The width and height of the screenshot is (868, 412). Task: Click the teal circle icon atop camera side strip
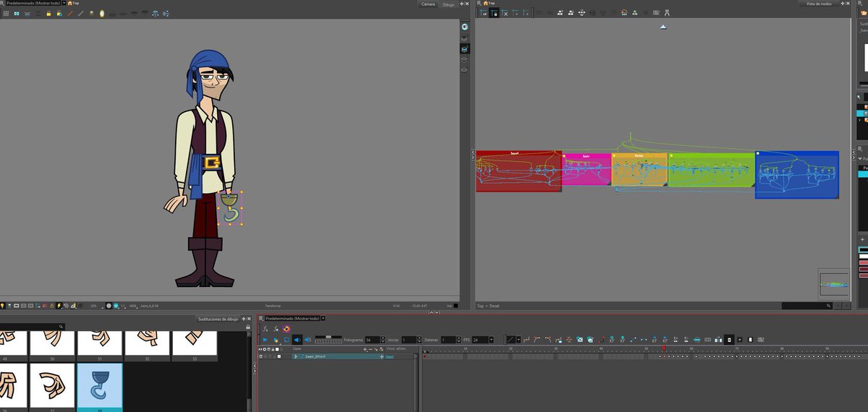click(464, 27)
